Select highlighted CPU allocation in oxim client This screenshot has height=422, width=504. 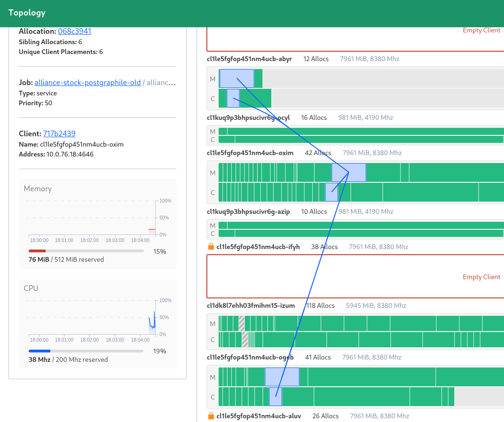tap(332, 192)
